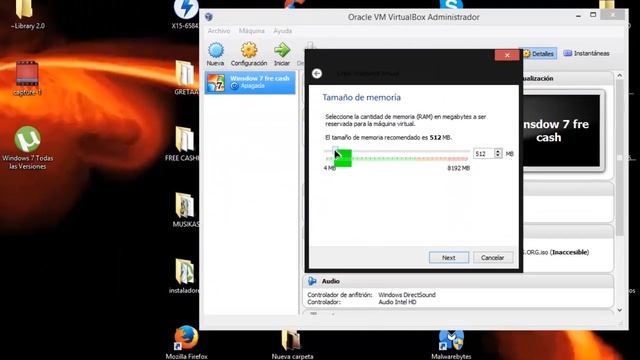Viewport: 640px width, 360px height.
Task: Maximize the VirtualBox window
Action: pyautogui.click(x=593, y=15)
